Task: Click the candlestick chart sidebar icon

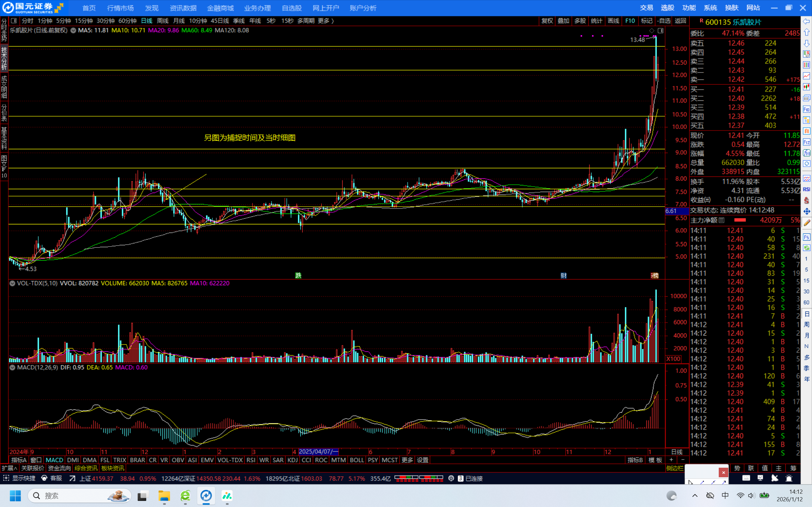Action: [x=807, y=87]
